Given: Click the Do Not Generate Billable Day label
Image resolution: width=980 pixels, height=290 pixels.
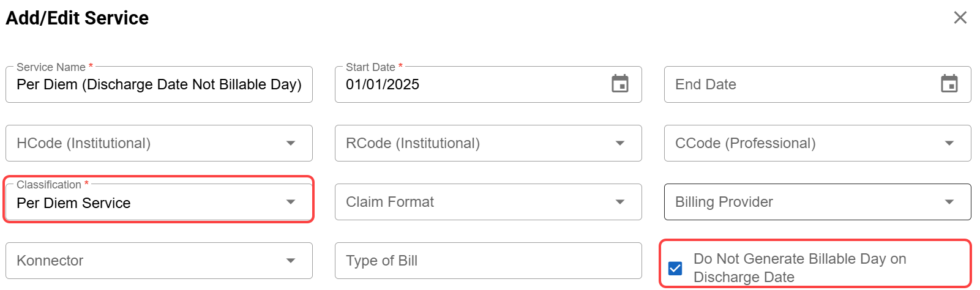Looking at the screenshot, I should [799, 268].
